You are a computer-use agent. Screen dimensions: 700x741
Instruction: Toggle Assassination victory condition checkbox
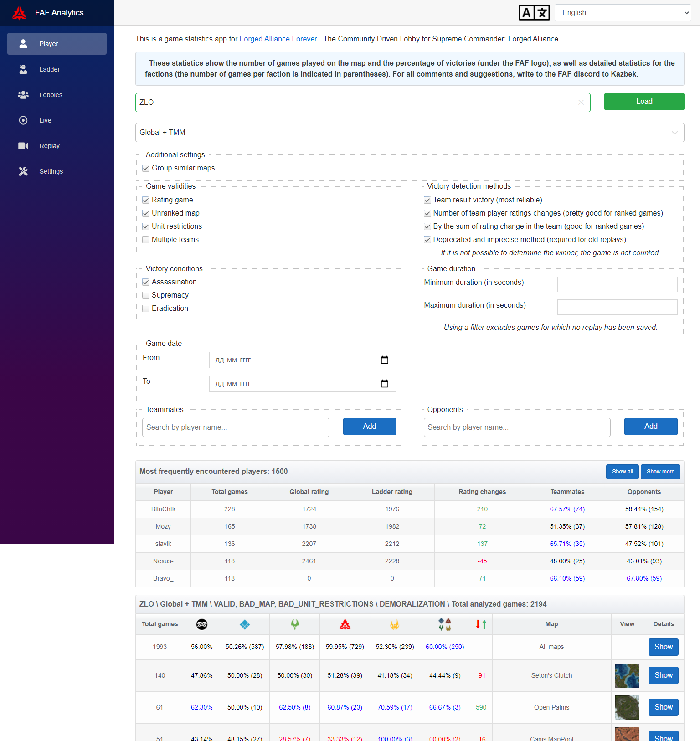pyautogui.click(x=146, y=282)
